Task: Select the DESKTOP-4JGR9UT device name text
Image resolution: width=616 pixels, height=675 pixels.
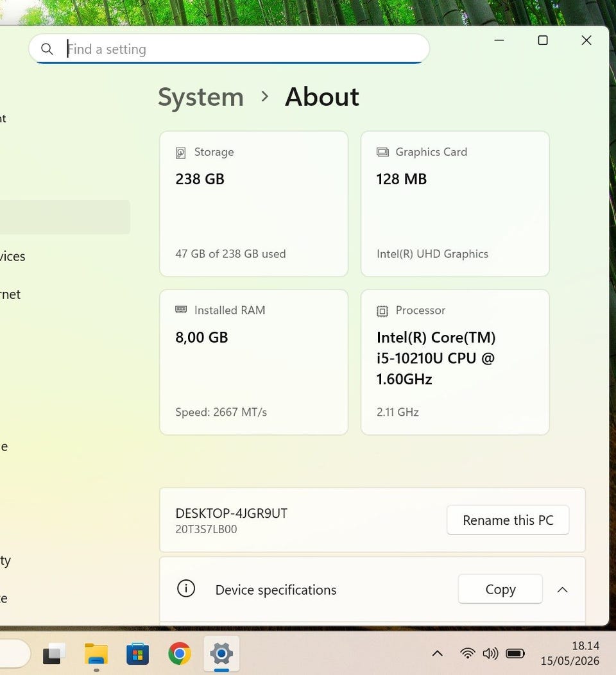Action: click(231, 513)
